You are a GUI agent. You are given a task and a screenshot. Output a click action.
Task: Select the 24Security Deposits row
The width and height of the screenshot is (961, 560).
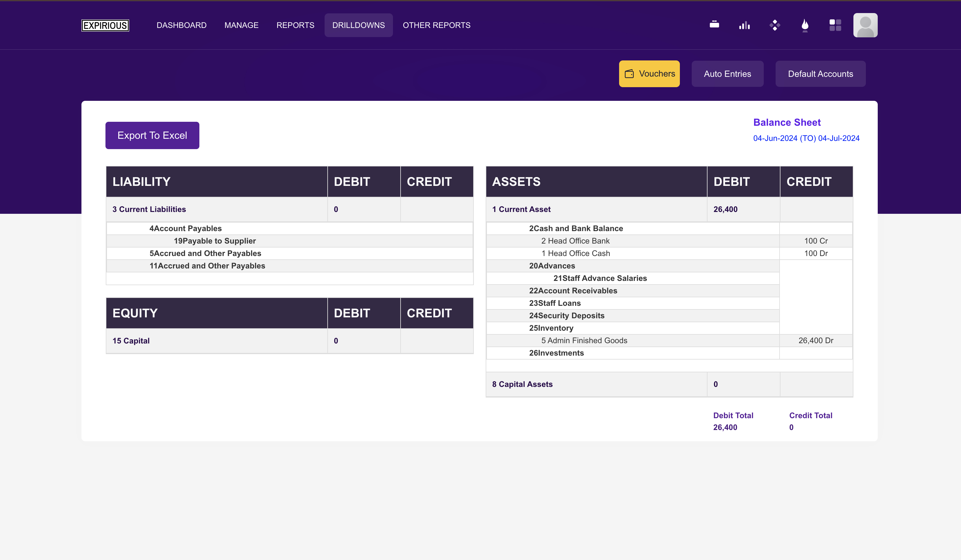(633, 316)
